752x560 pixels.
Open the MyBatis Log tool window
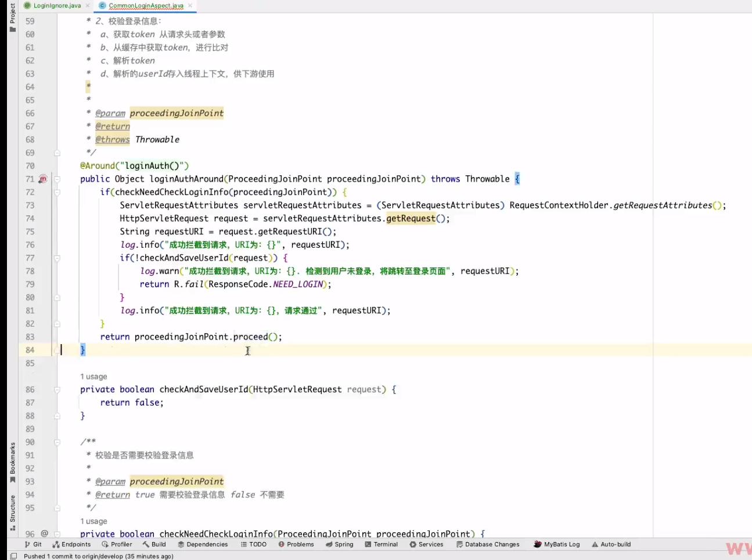pos(557,544)
